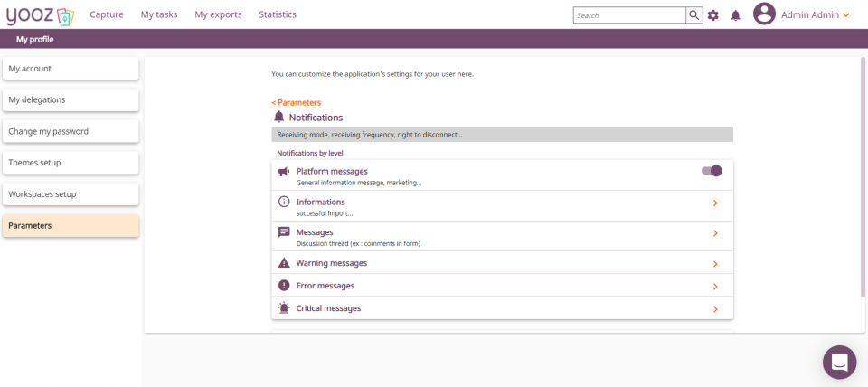The width and height of the screenshot is (868, 387).
Task: Open the chat support bubble
Action: [839, 362]
